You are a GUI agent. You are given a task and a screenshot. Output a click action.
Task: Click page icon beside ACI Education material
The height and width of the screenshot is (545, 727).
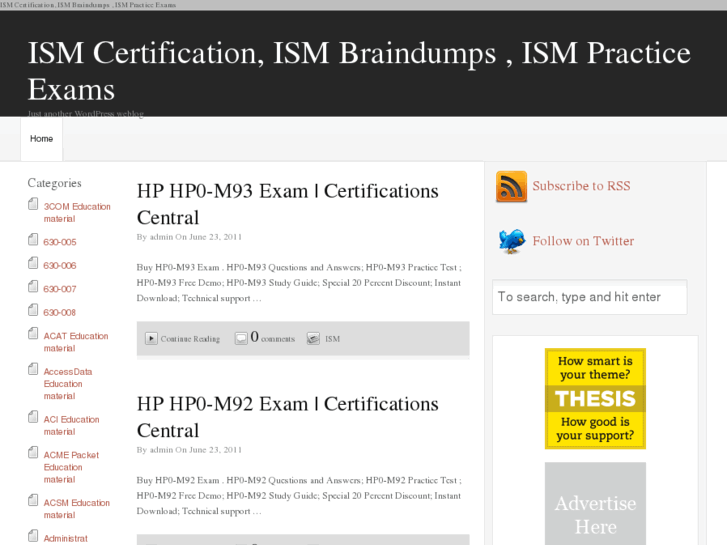pyautogui.click(x=33, y=417)
